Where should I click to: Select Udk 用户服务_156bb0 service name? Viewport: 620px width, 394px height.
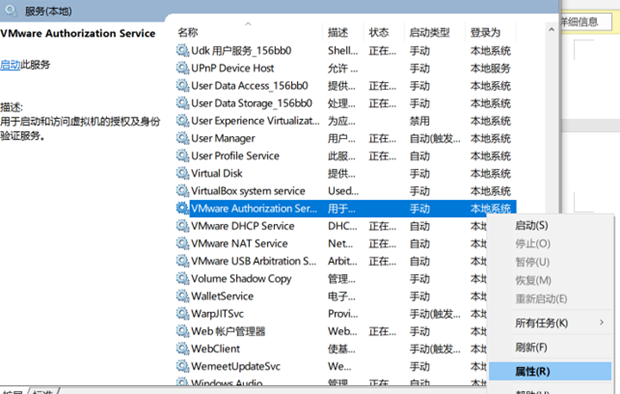pyautogui.click(x=241, y=51)
